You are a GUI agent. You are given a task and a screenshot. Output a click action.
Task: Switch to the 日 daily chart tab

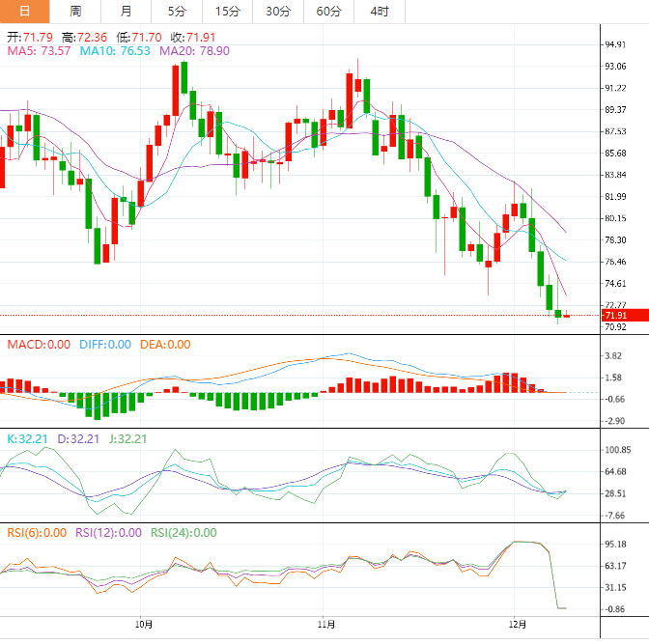(25, 12)
